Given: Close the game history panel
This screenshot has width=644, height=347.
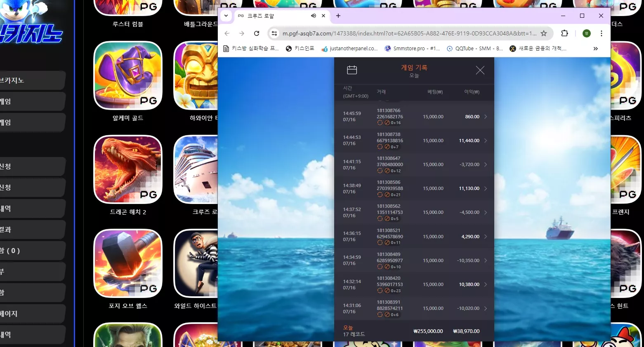Looking at the screenshot, I should coord(480,70).
